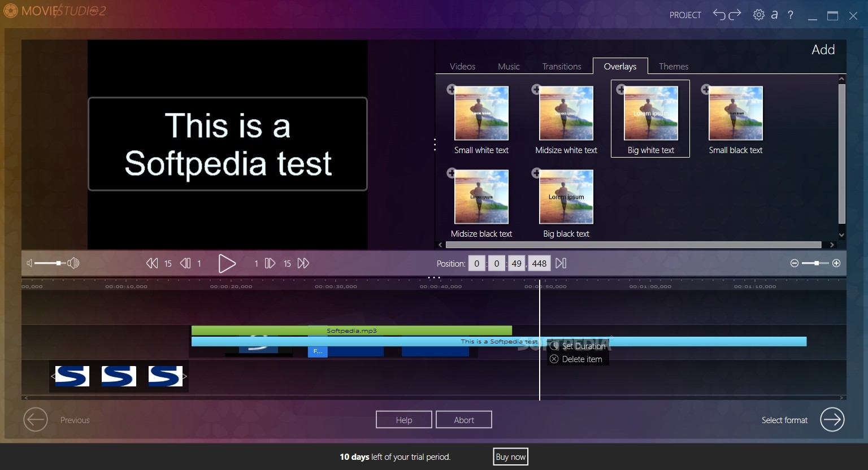Zoom in timeline with plus icon
868x470 pixels.
(836, 263)
